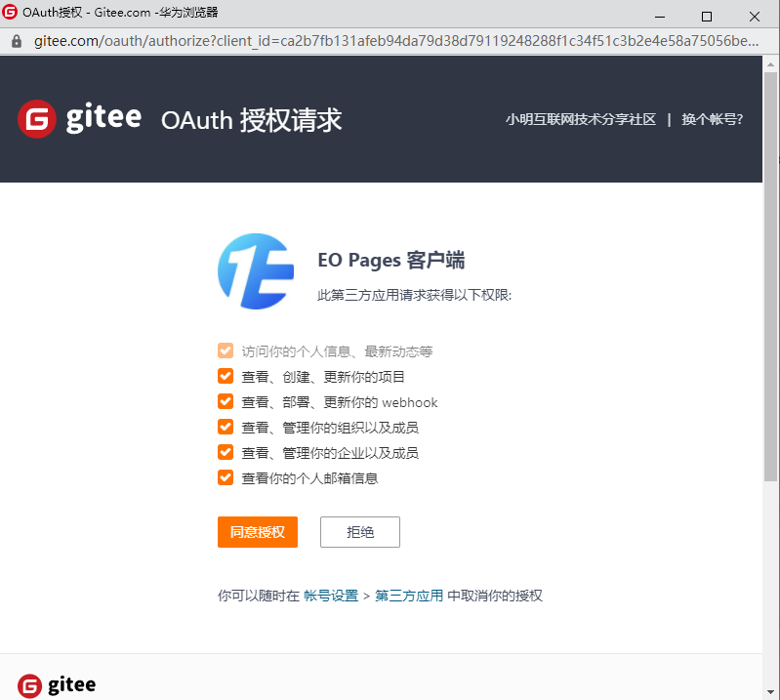This screenshot has width=780, height=700.
Task: Open the 第三方应用 third-party apps link
Action: pos(409,596)
